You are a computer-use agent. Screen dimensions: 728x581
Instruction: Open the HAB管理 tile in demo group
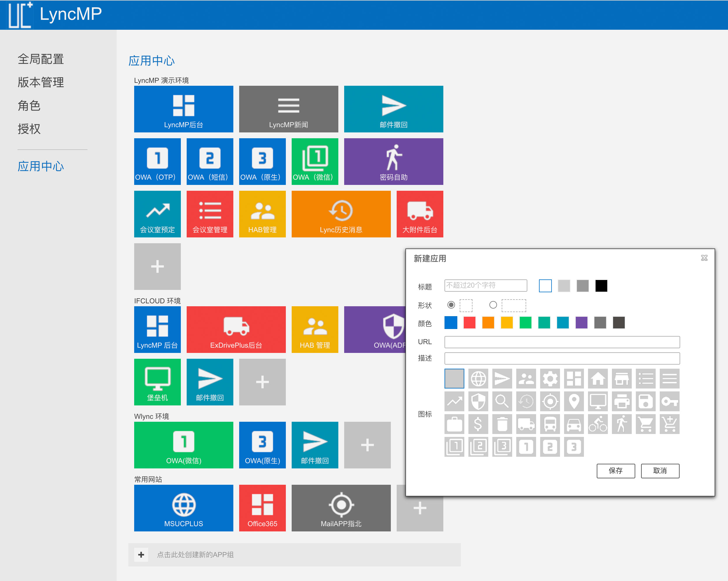262,214
